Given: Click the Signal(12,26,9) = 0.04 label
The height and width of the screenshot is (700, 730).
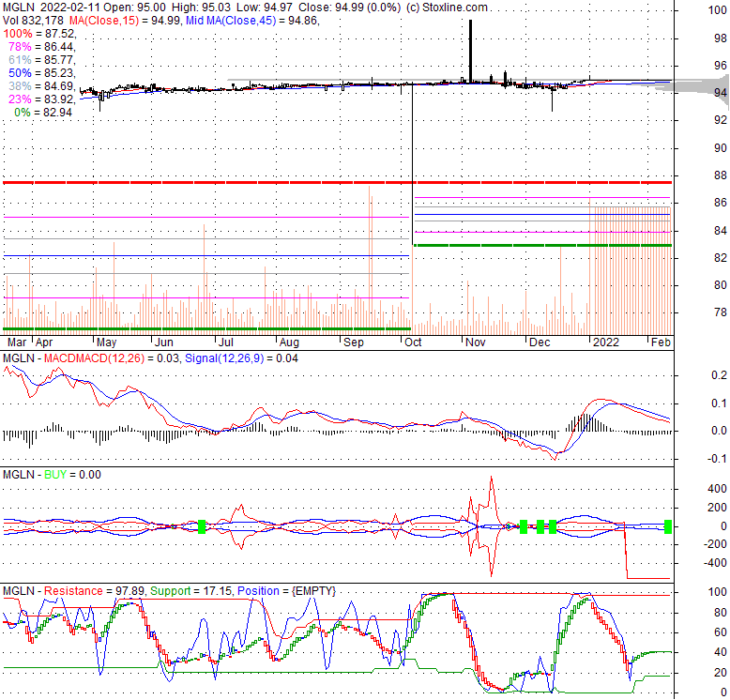Looking at the screenshot, I should click(x=241, y=358).
